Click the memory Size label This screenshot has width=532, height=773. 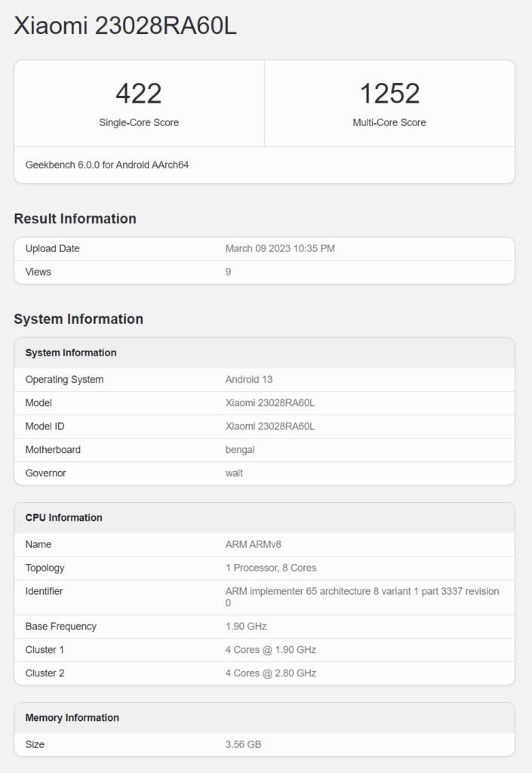tap(35, 744)
